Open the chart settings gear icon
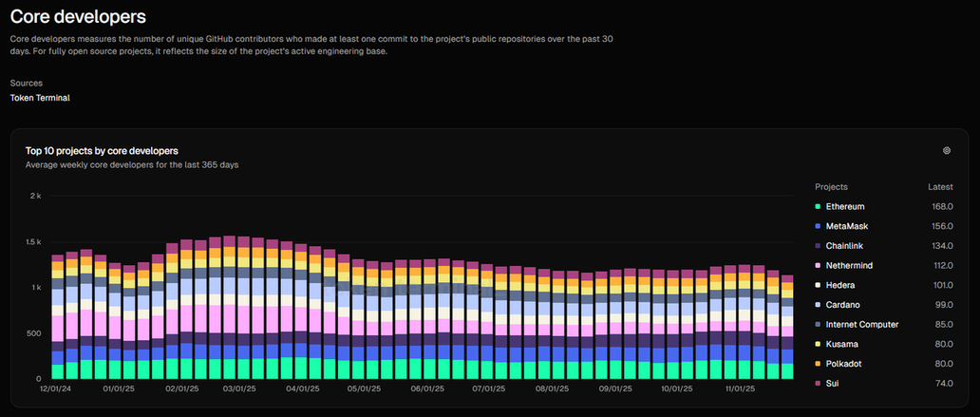This screenshot has width=980, height=417. [946, 151]
